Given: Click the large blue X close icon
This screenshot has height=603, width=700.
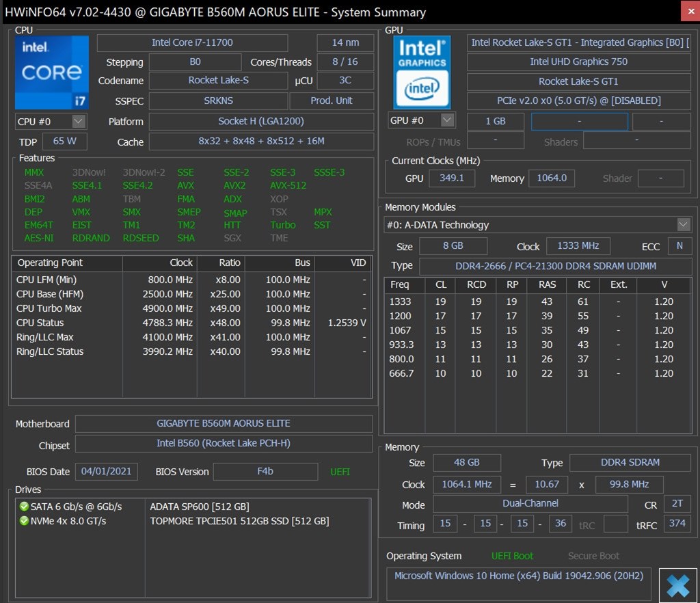Looking at the screenshot, I should tap(677, 585).
